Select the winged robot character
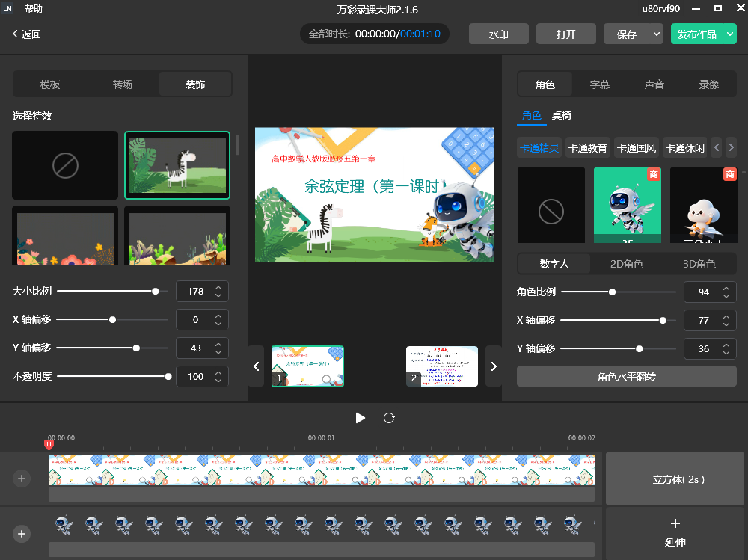The width and height of the screenshot is (748, 560). coord(628,205)
